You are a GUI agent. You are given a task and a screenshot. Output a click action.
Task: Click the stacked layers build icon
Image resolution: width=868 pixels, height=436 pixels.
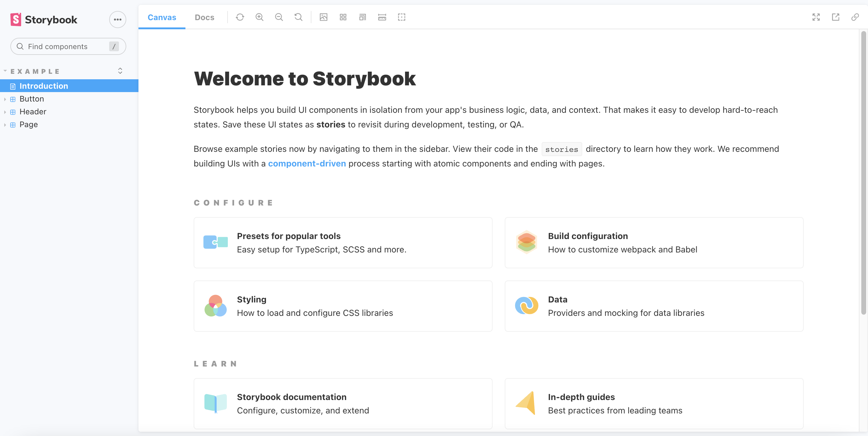click(527, 242)
